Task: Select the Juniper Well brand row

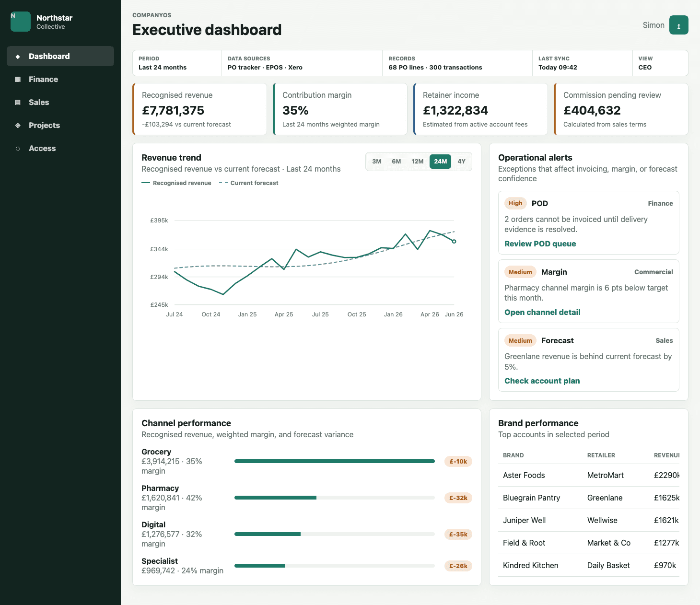Action: click(589, 520)
